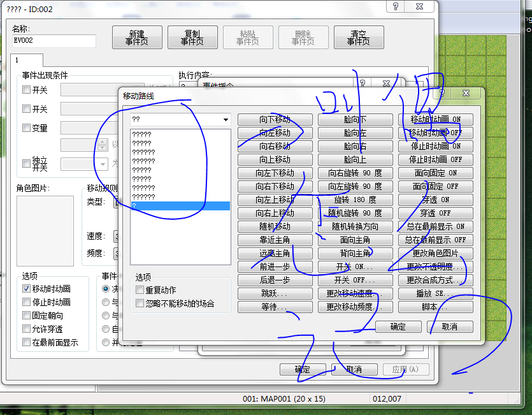532x415 pixels.
Task: Click the 播放 SE button
Action: [436, 293]
